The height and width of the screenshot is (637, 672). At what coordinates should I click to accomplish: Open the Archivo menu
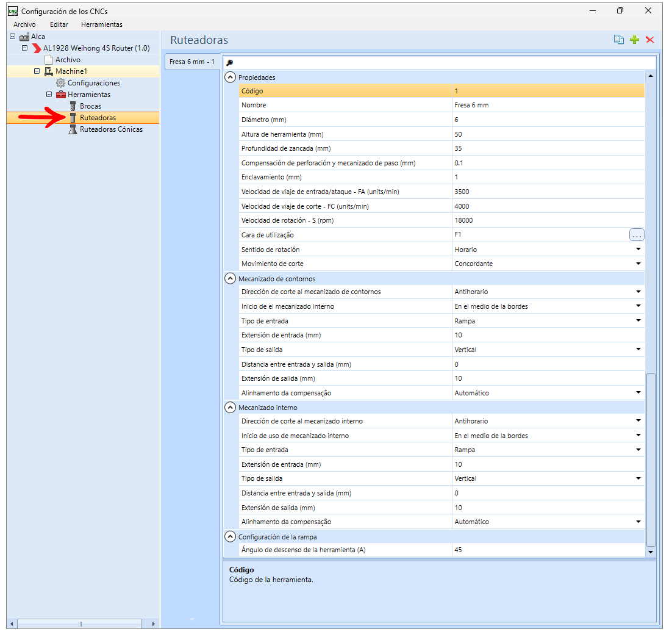24,24
